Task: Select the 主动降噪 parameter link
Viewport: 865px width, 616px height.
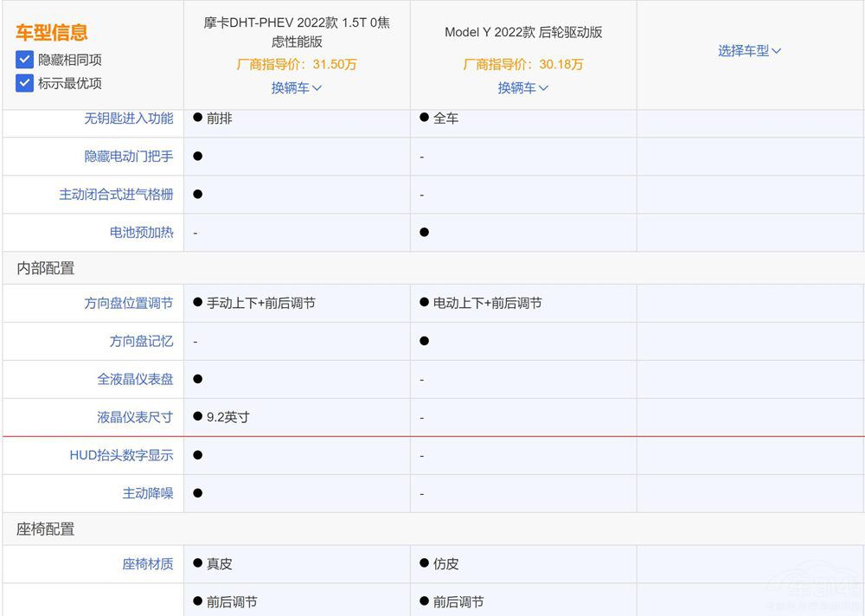Action: click(147, 493)
